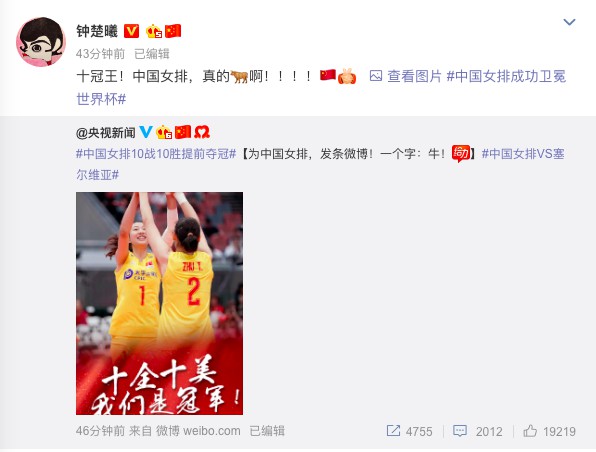Click the China flag badge next to 钟楚曦
596x452 pixels.
[x=173, y=31]
